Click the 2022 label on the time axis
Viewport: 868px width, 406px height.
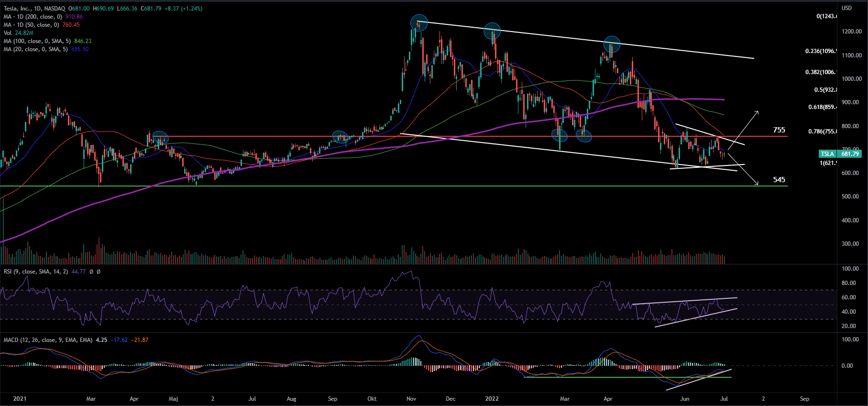492,399
